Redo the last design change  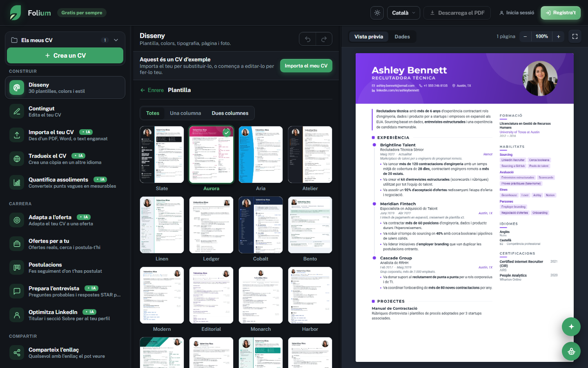[x=324, y=39]
